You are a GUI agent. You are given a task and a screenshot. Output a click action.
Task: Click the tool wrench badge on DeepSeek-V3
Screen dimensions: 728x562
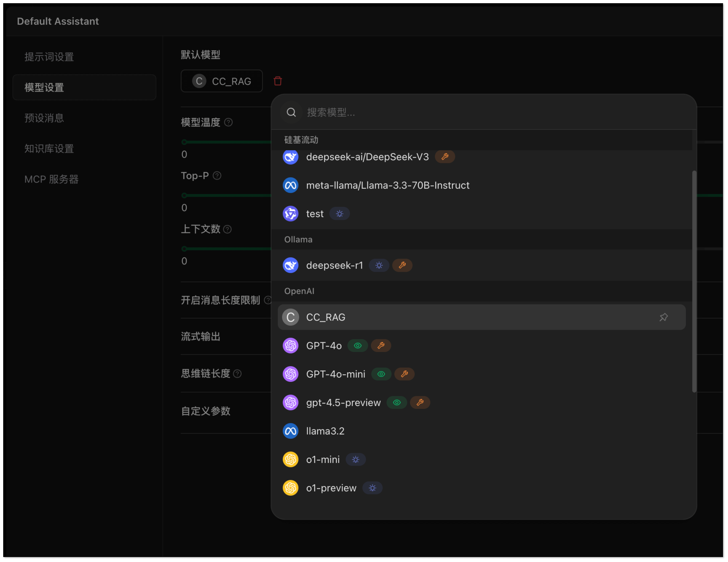(x=445, y=157)
